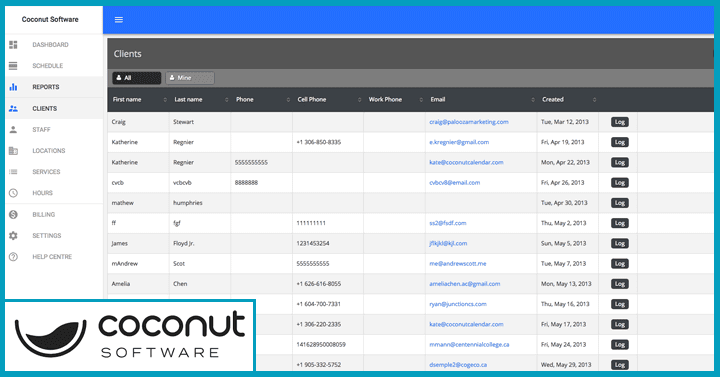The image size is (720, 377).
Task: Click the Reports bar chart icon
Action: [x=13, y=87]
